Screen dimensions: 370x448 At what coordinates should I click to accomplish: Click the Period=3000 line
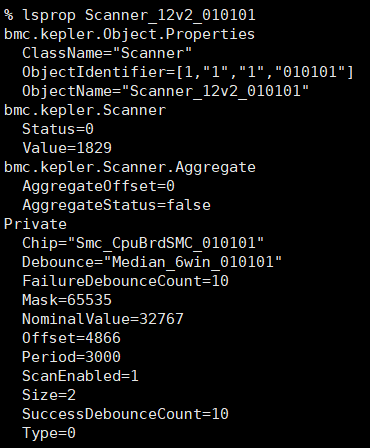pos(71,357)
